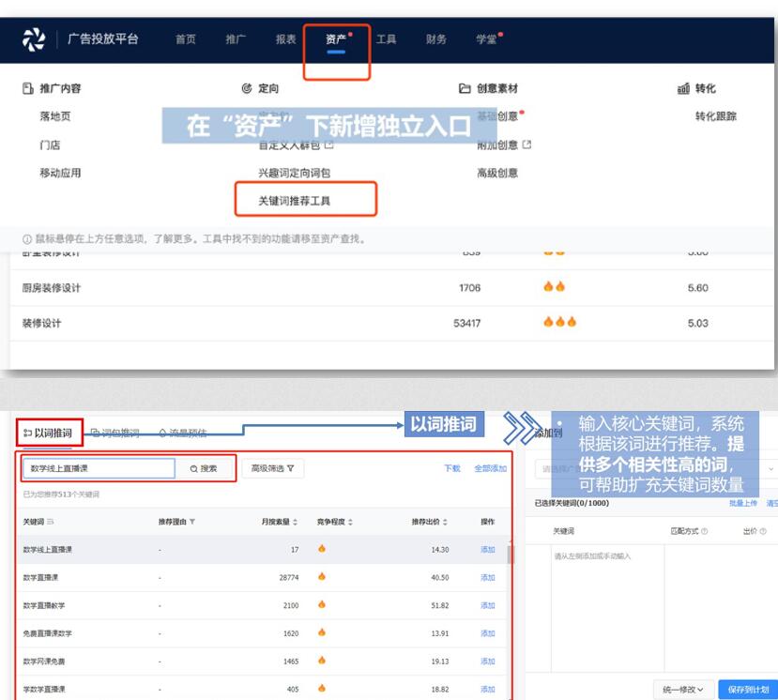Viewport: 778px width, 700px height.
Task: Switch to the 词包推词 tab
Action: coord(115,434)
